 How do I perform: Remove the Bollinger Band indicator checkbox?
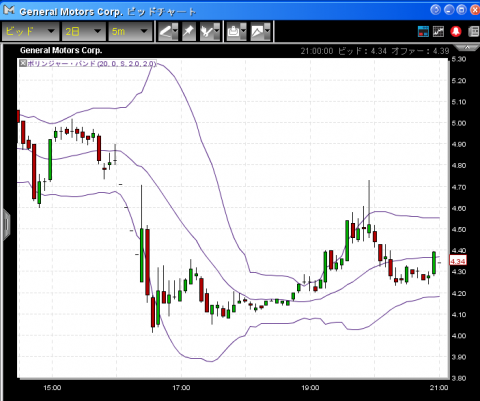pos(23,63)
